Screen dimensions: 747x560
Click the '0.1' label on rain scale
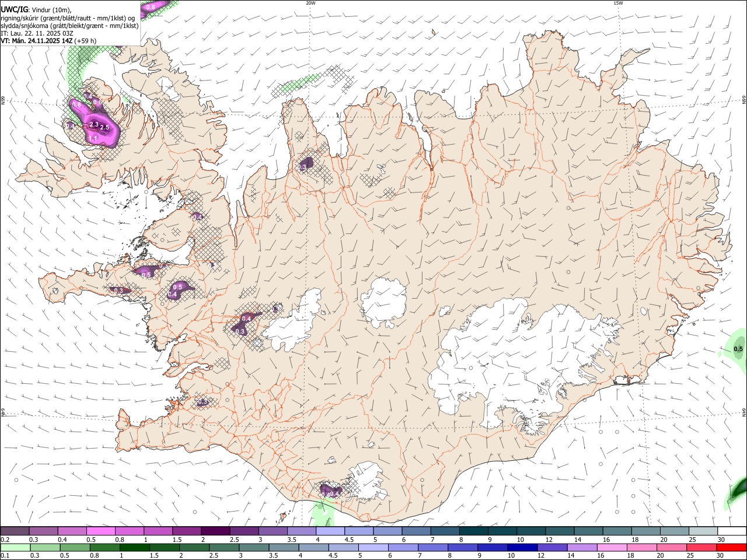[5, 555]
